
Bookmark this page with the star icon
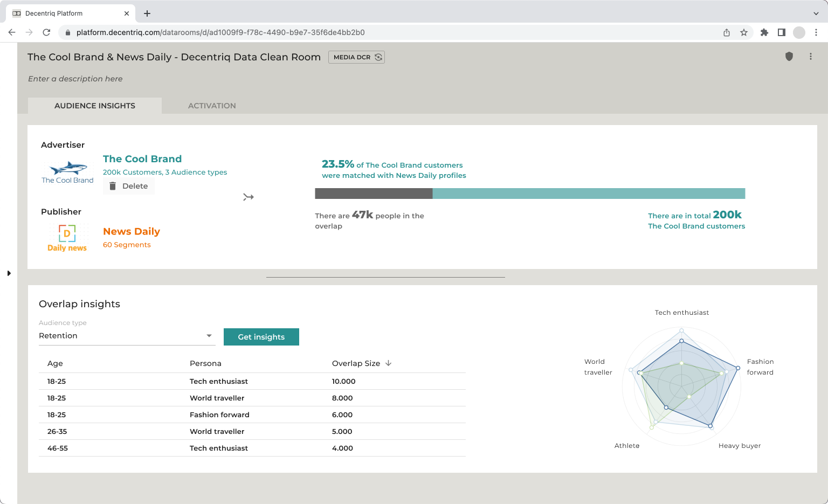(x=744, y=32)
